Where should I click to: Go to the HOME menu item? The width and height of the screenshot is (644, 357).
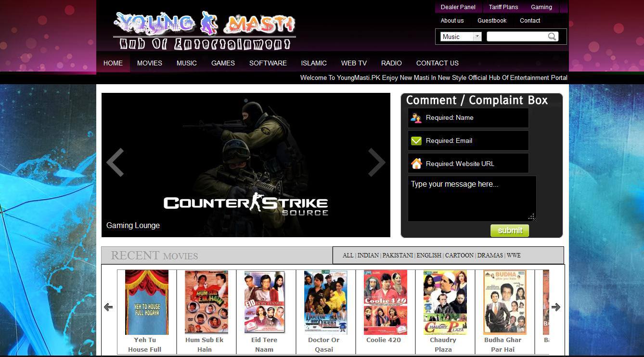tap(113, 63)
